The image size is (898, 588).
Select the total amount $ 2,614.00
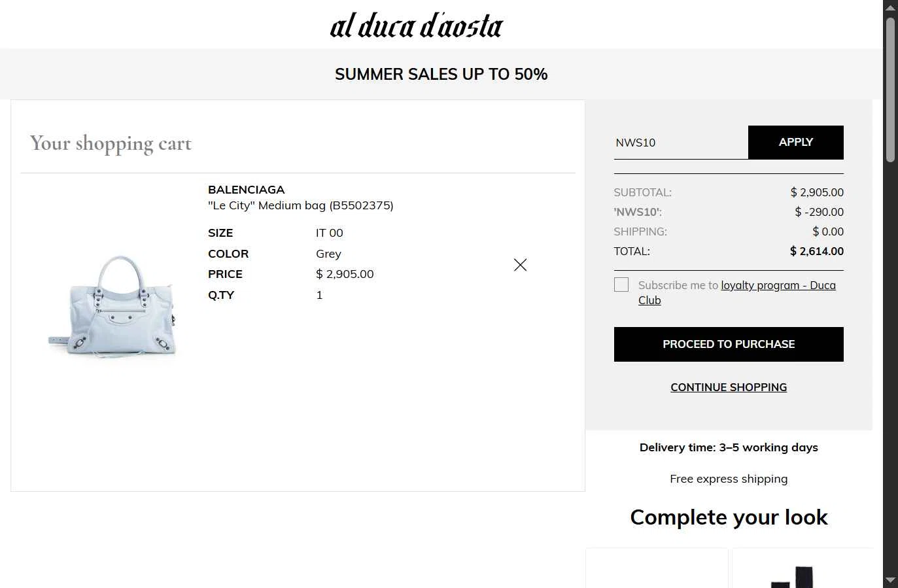[817, 251]
